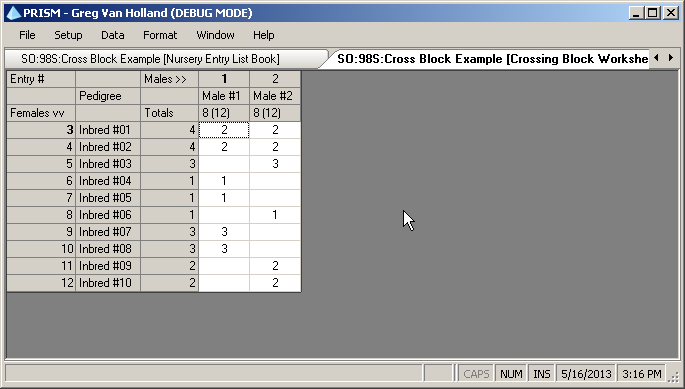Viewport: 685px width, 389px height.
Task: Select the Male #1 cell for Inbred #05
Action: [x=224, y=198]
